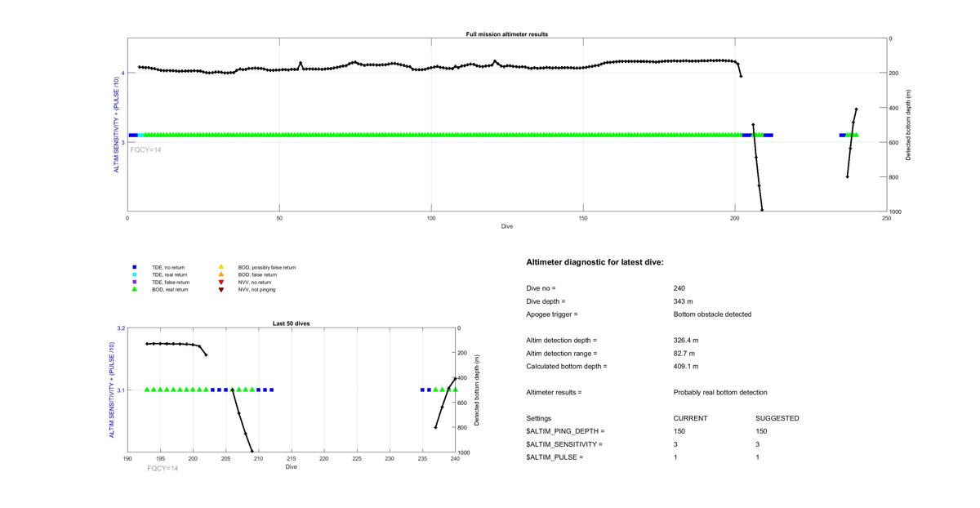Click the 'ALTIM SENSITIVITY + (PULSE /10)' axis label of the last 50 dives plot

(110, 390)
